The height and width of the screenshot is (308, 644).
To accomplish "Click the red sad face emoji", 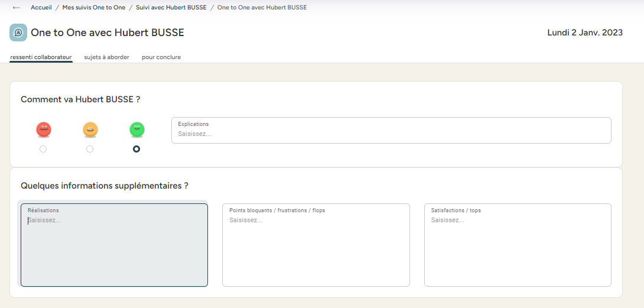I will point(44,129).
